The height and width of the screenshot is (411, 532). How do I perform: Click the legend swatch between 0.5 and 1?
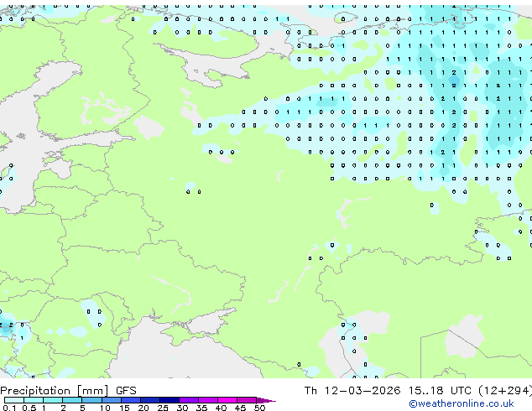(x=34, y=400)
